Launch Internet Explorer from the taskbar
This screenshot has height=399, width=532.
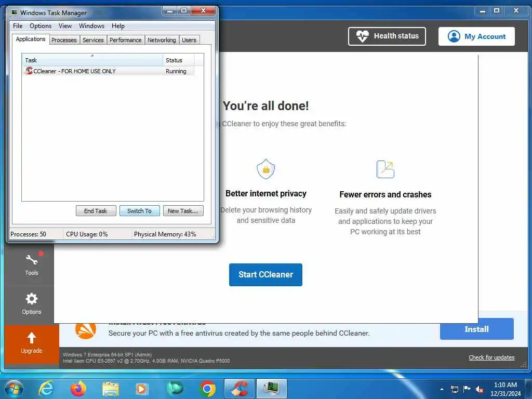click(x=46, y=389)
